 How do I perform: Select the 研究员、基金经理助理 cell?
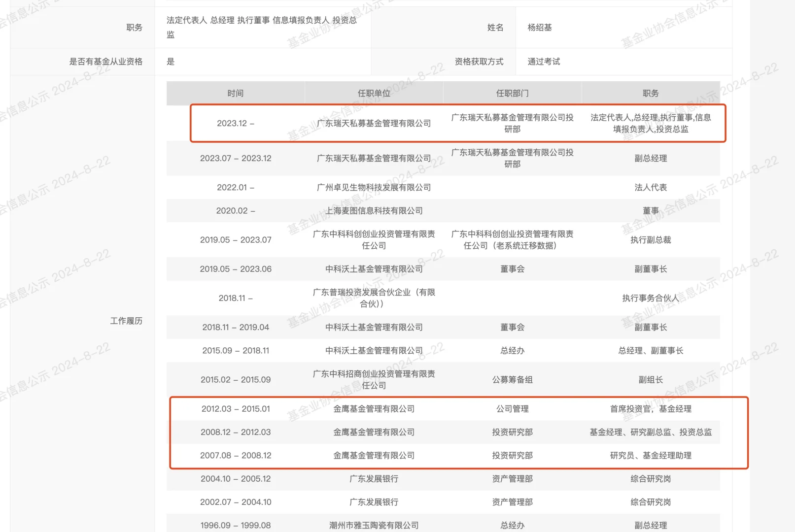(651, 455)
